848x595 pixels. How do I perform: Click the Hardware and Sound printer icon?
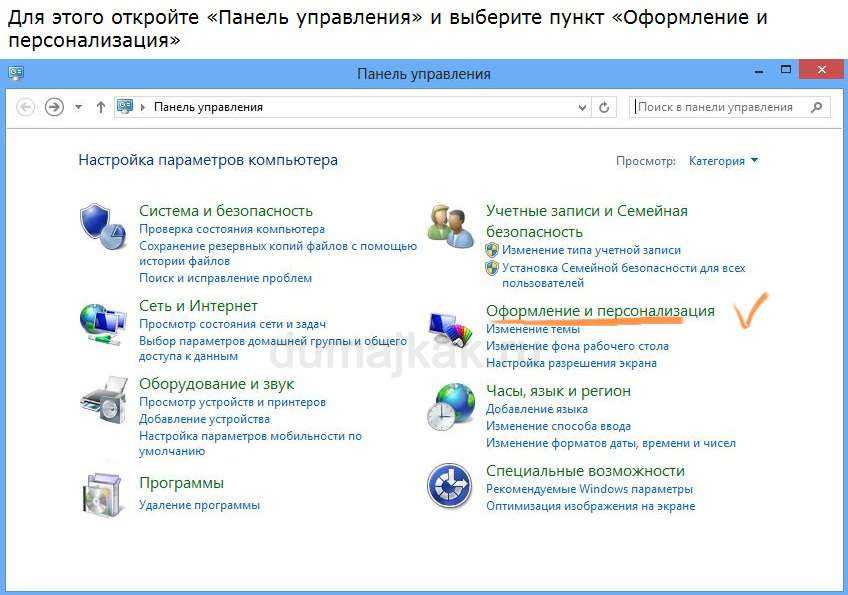[103, 400]
